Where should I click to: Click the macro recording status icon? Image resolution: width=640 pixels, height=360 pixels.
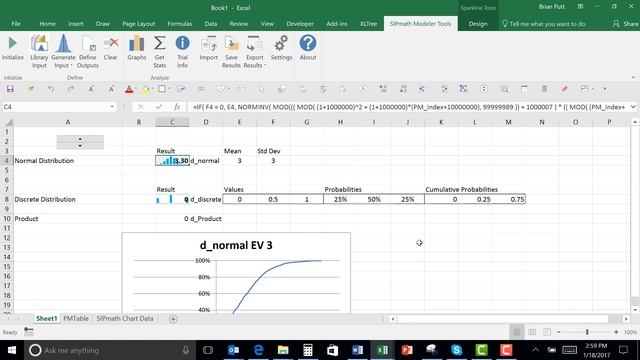[29, 331]
